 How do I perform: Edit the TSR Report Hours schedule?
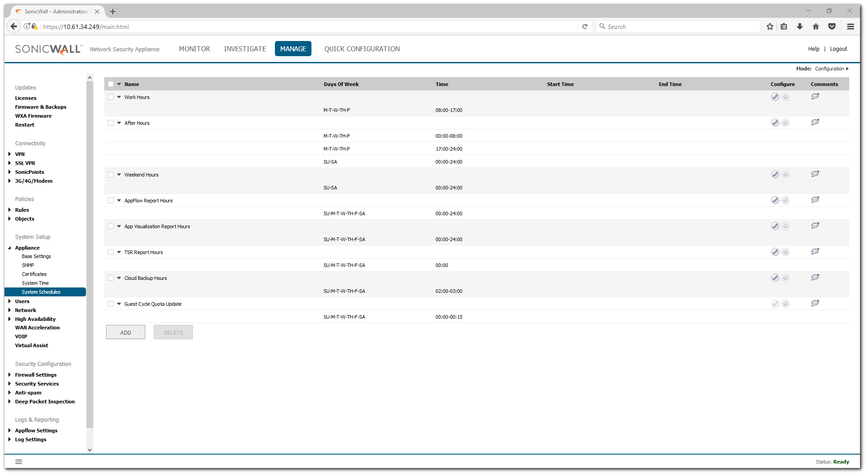[775, 252]
